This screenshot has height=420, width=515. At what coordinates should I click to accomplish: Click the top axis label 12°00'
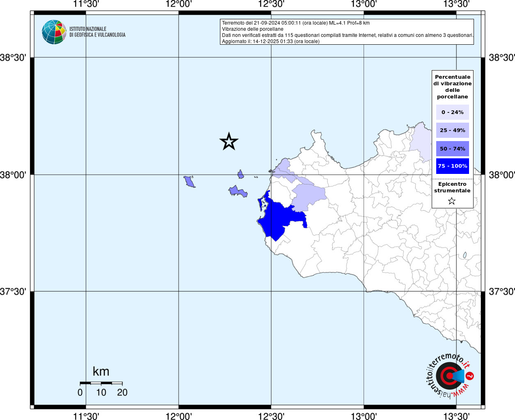pos(179,4)
